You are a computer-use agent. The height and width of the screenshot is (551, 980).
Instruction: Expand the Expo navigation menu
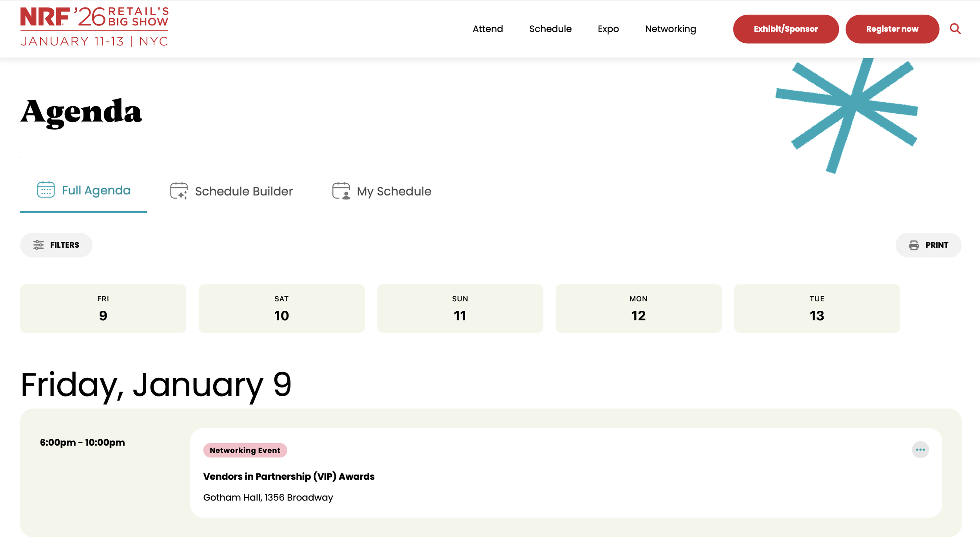click(x=608, y=29)
